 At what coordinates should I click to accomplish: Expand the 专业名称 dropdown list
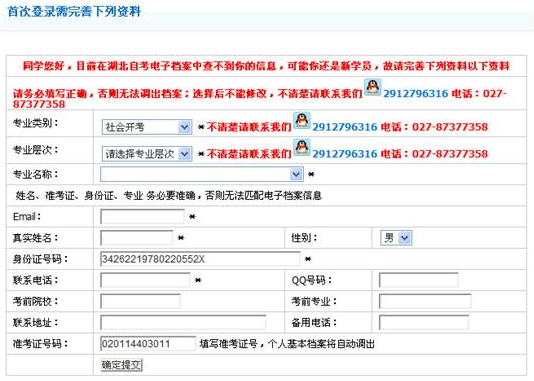tap(202, 174)
